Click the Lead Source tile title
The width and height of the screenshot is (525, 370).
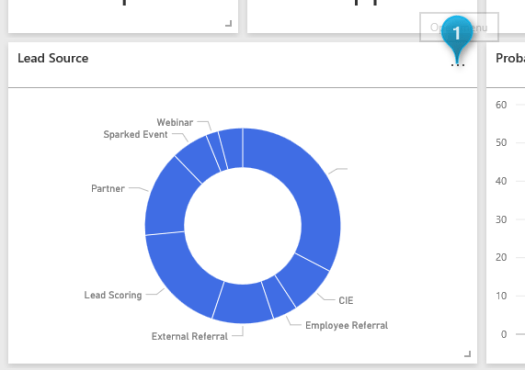pos(53,58)
